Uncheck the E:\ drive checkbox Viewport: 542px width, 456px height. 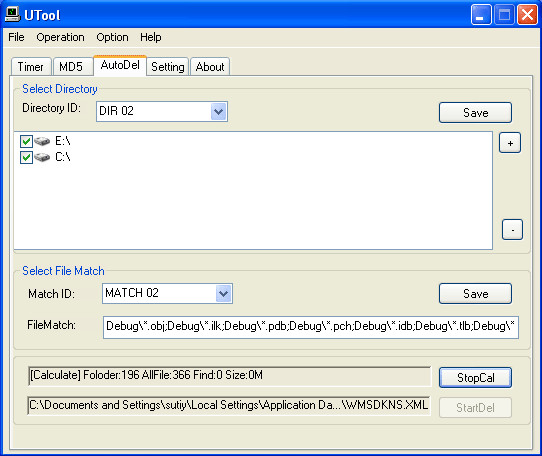[x=26, y=141]
